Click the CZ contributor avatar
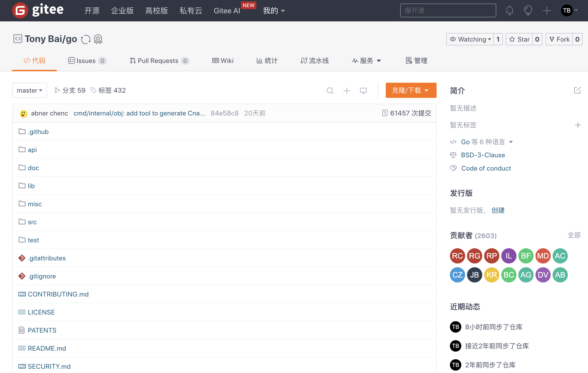This screenshot has height=373, width=588. click(457, 275)
